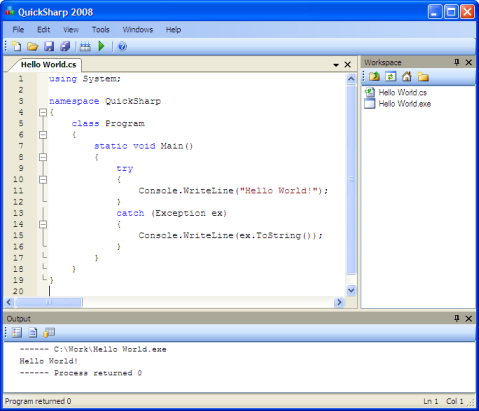
Task: Click the Compile toolbar icon
Action: 85,46
